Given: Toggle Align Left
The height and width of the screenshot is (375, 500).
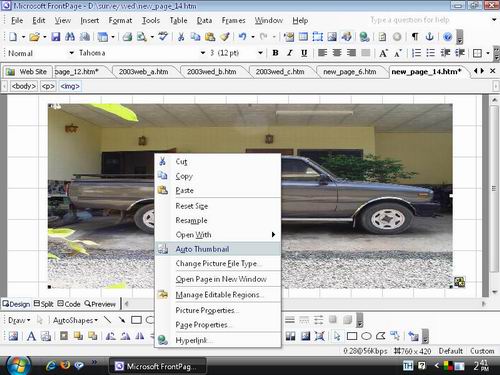Looking at the screenshot, I should (322, 53).
